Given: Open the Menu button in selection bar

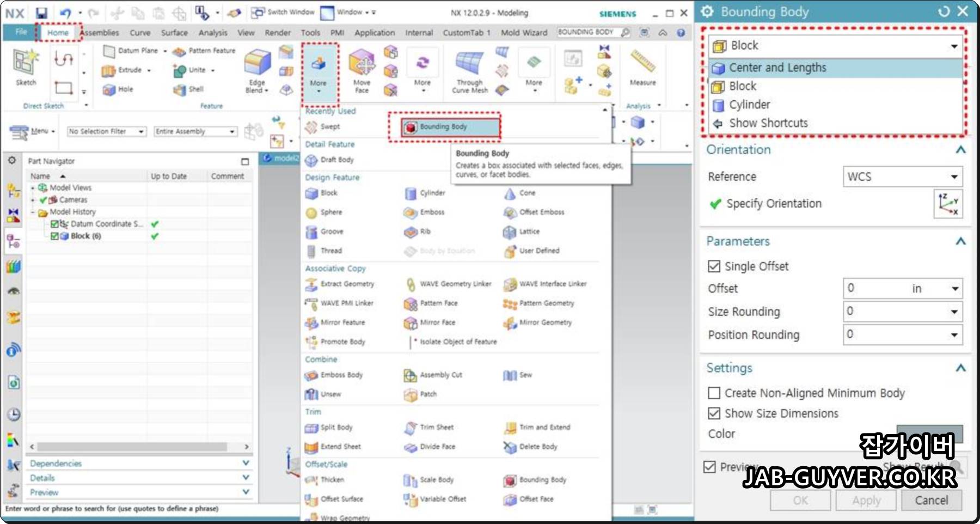Looking at the screenshot, I should [33, 132].
